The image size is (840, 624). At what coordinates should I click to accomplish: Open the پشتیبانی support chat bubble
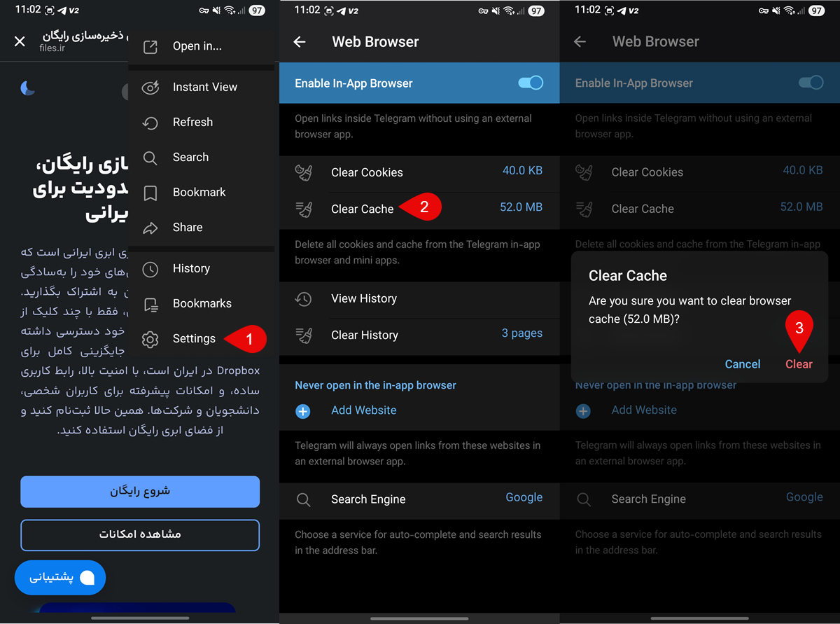tap(60, 578)
